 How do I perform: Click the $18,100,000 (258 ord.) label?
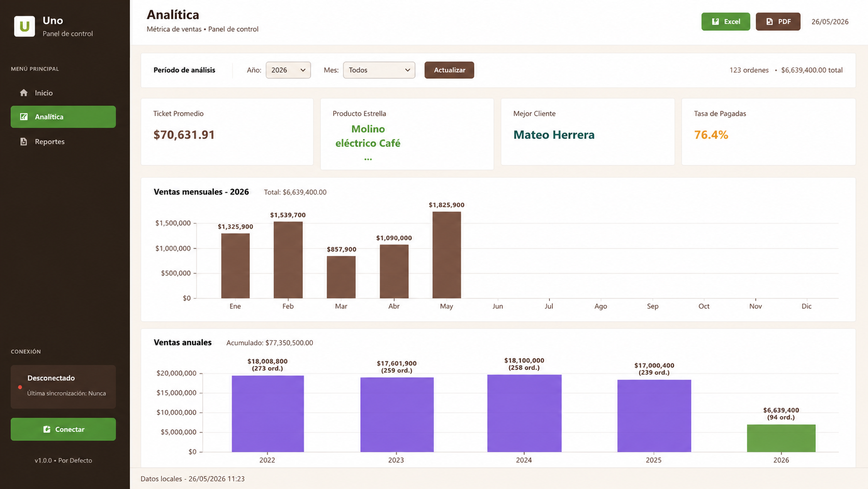pyautogui.click(x=524, y=364)
